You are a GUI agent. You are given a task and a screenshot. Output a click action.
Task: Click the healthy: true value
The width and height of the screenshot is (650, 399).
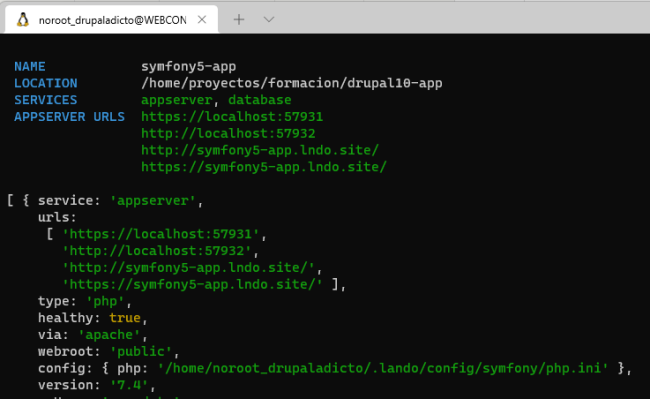tap(125, 318)
